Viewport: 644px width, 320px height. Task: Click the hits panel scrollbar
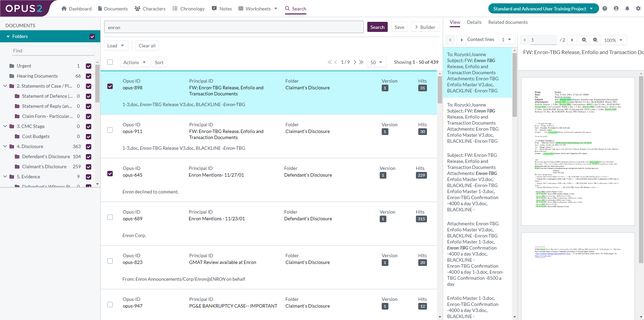(515, 85)
